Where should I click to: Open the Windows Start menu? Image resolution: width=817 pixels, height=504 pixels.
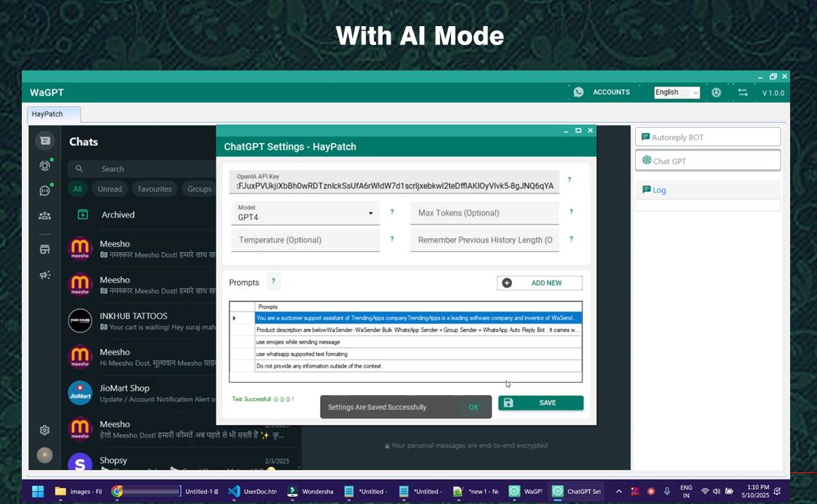tap(38, 492)
